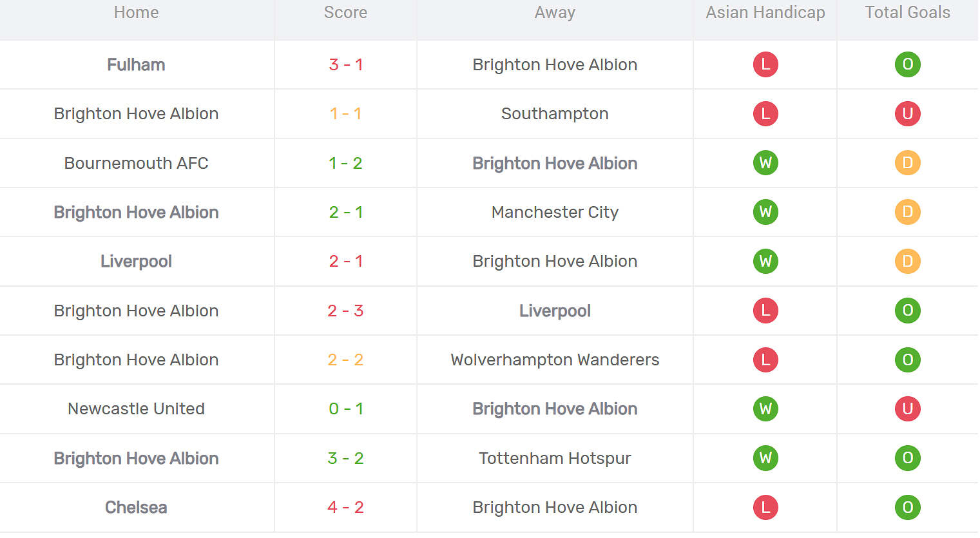Click the Asian Handicap column header
The image size is (980, 538).
click(765, 13)
